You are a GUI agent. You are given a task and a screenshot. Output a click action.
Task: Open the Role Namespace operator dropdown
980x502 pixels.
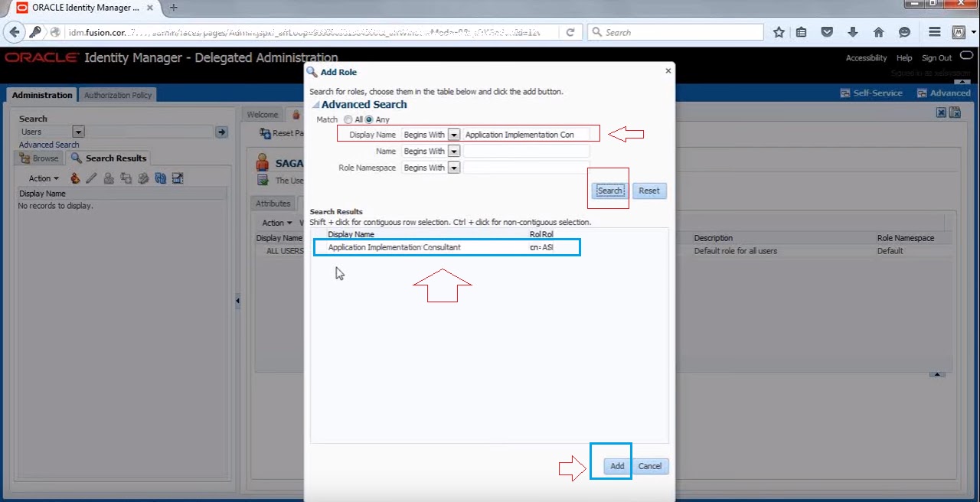(454, 168)
